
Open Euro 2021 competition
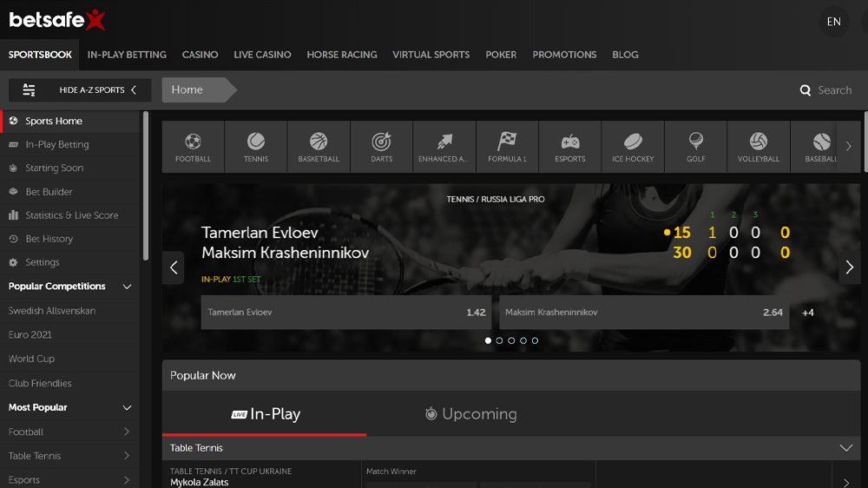pos(30,334)
